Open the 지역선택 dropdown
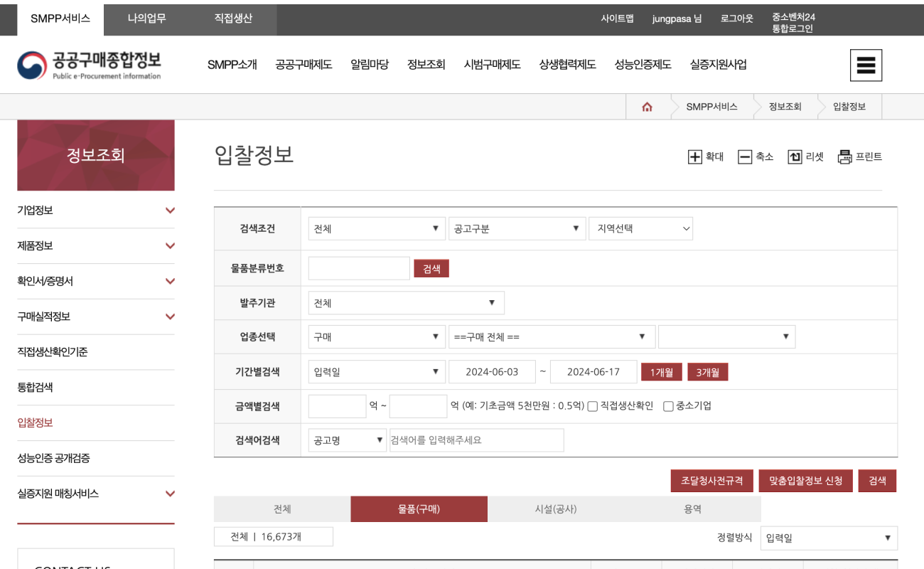This screenshot has height=569, width=924. (x=640, y=228)
